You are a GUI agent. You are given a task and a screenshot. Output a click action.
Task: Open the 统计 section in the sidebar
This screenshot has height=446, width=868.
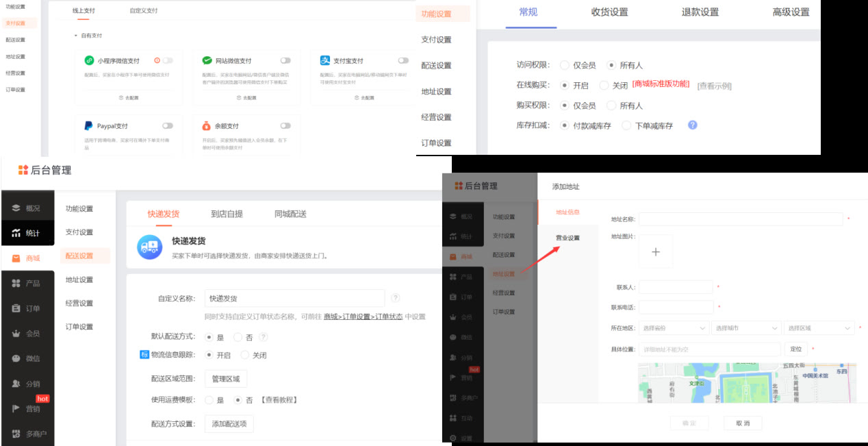pyautogui.click(x=27, y=233)
